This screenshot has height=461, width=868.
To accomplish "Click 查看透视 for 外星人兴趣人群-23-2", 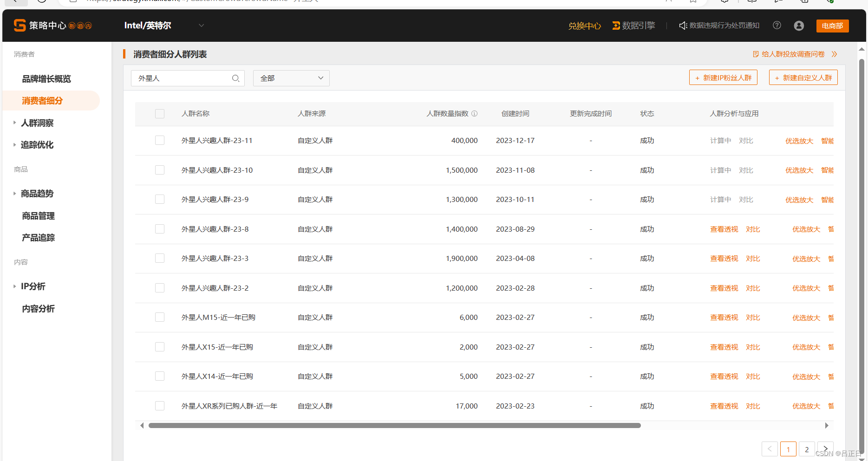I will click(x=724, y=288).
